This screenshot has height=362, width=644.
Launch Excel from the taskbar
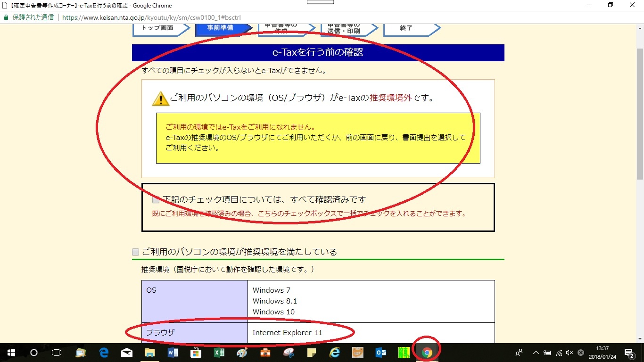pos(218,353)
